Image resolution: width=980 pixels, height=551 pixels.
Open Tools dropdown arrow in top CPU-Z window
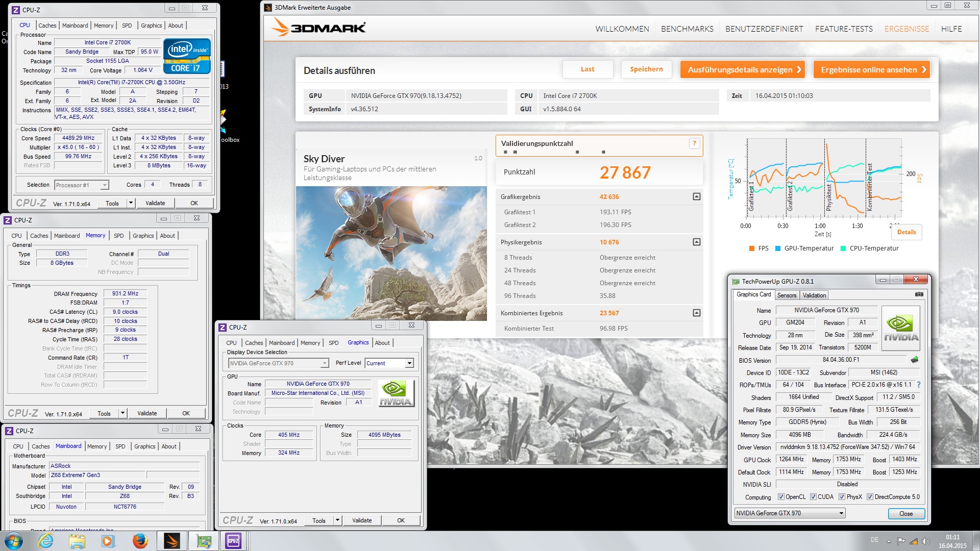(x=131, y=203)
